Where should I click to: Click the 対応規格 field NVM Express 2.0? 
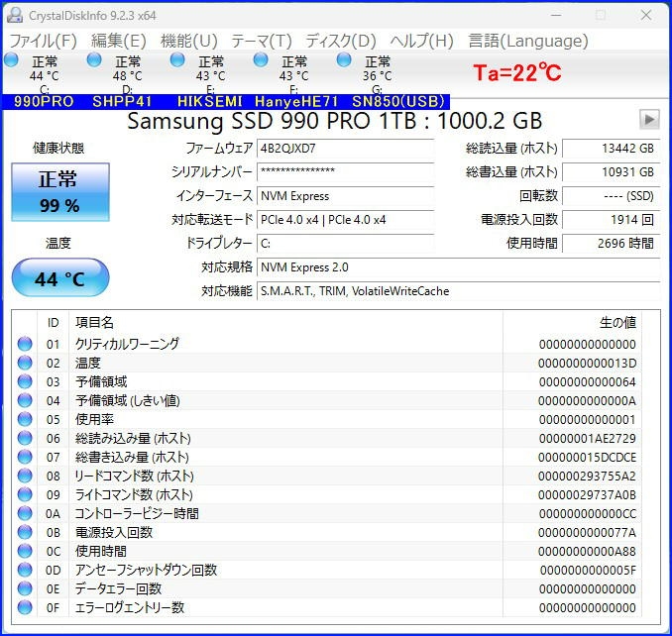[459, 267]
